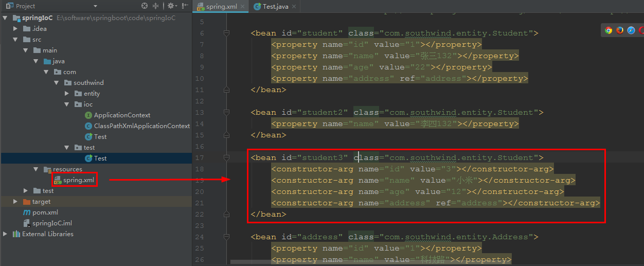
Task: Fold the student3 bean at line 17
Action: point(226,158)
